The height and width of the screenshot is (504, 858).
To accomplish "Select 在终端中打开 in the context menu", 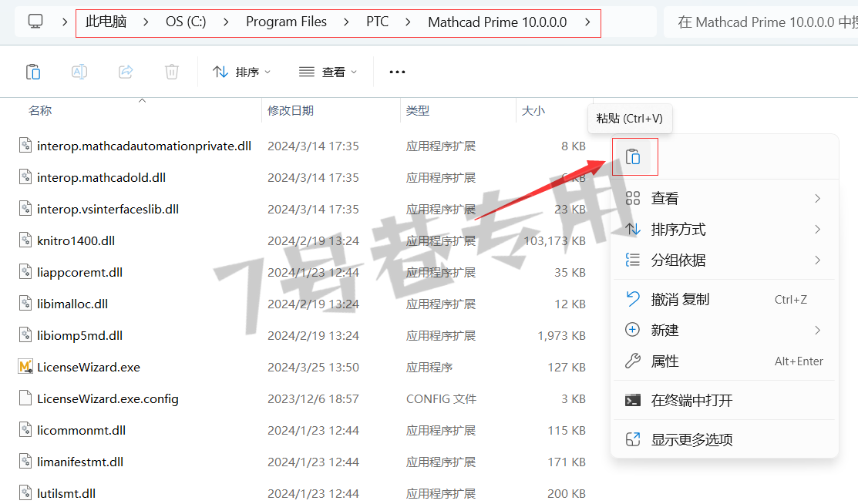I will click(725, 401).
